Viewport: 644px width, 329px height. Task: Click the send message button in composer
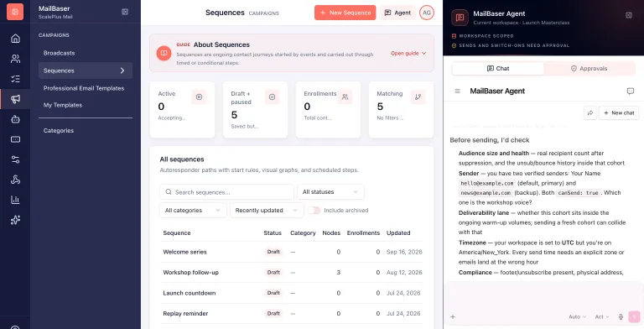pyautogui.click(x=634, y=316)
